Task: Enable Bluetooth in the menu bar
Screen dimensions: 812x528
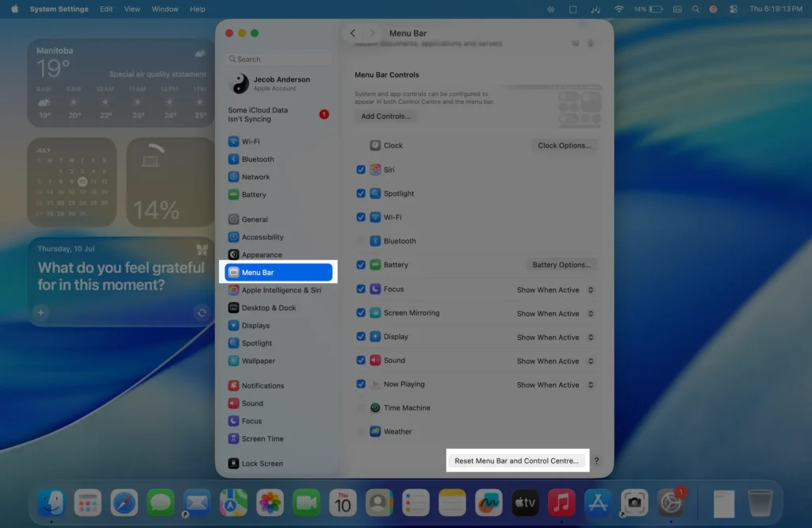Action: pos(361,241)
